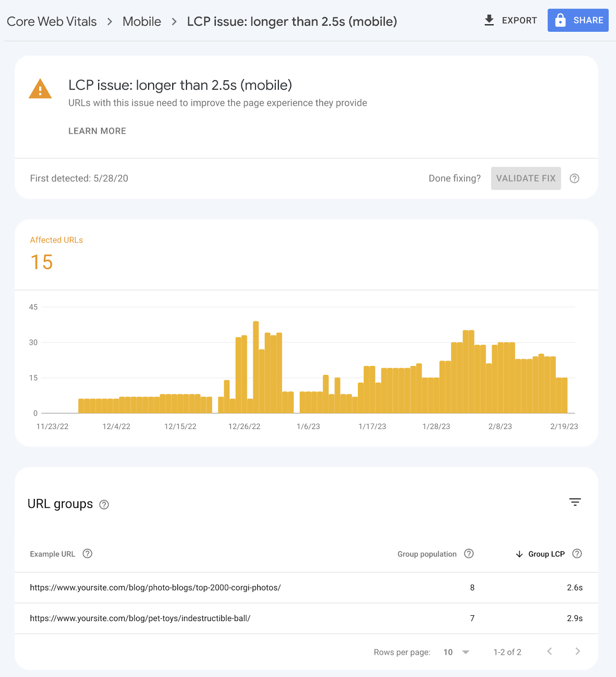Click the Share button with lock icon
The height and width of the screenshot is (677, 616).
coord(577,20)
